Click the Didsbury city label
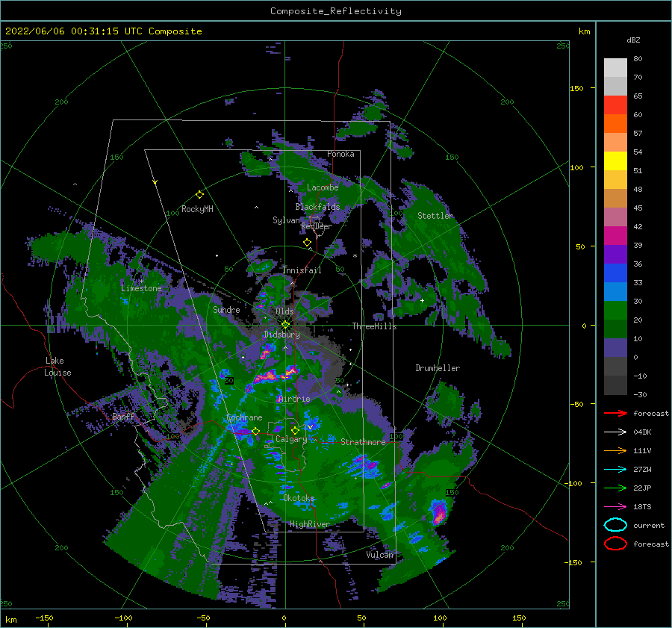 [x=281, y=335]
